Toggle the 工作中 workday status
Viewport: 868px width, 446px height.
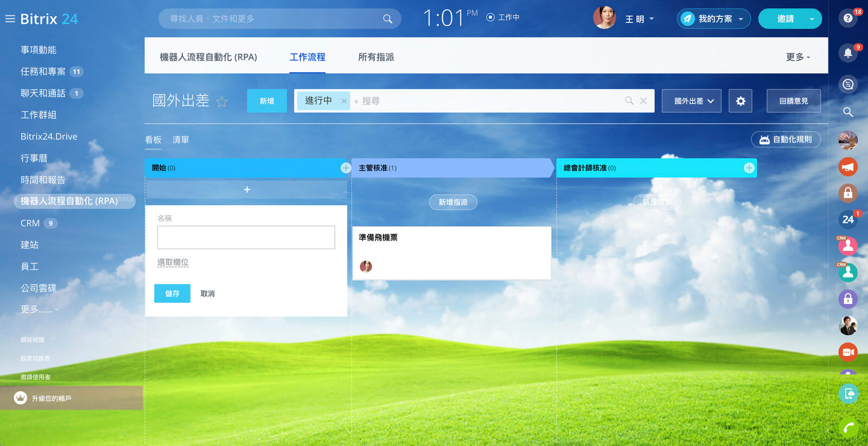coord(503,17)
